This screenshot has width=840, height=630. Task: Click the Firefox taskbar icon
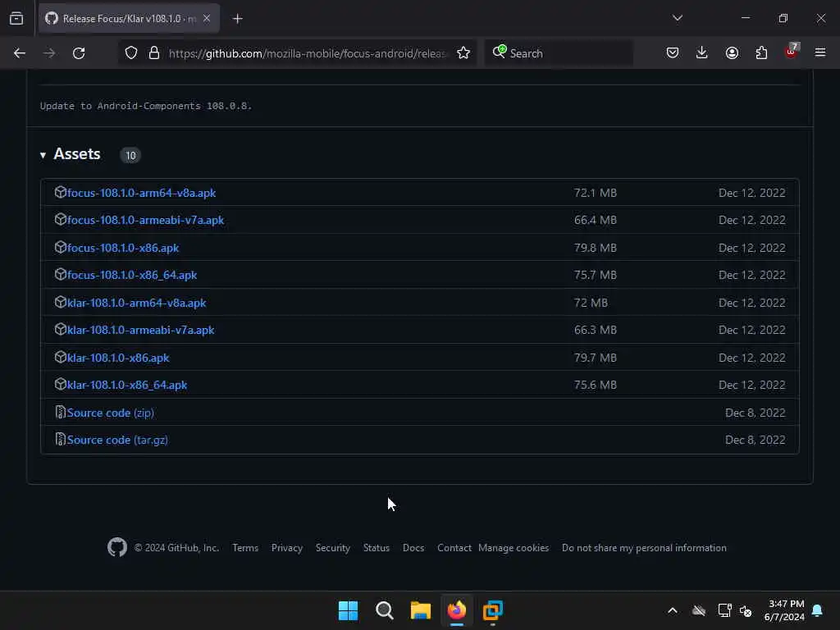[x=457, y=610]
